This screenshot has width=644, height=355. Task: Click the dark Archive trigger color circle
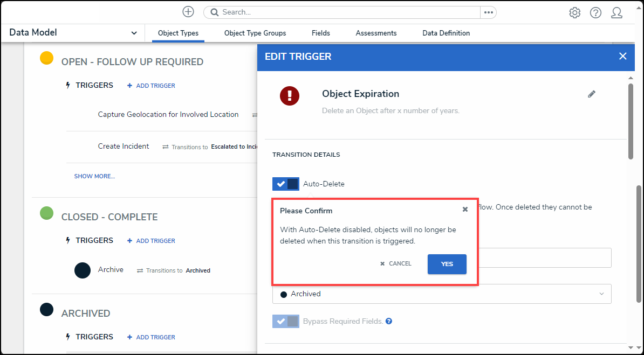point(82,270)
